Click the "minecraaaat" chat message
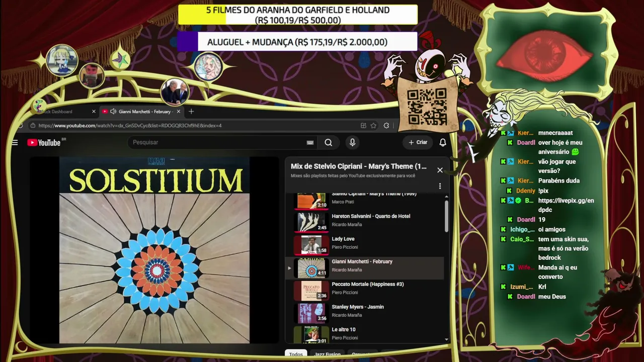The image size is (644, 362). click(555, 133)
